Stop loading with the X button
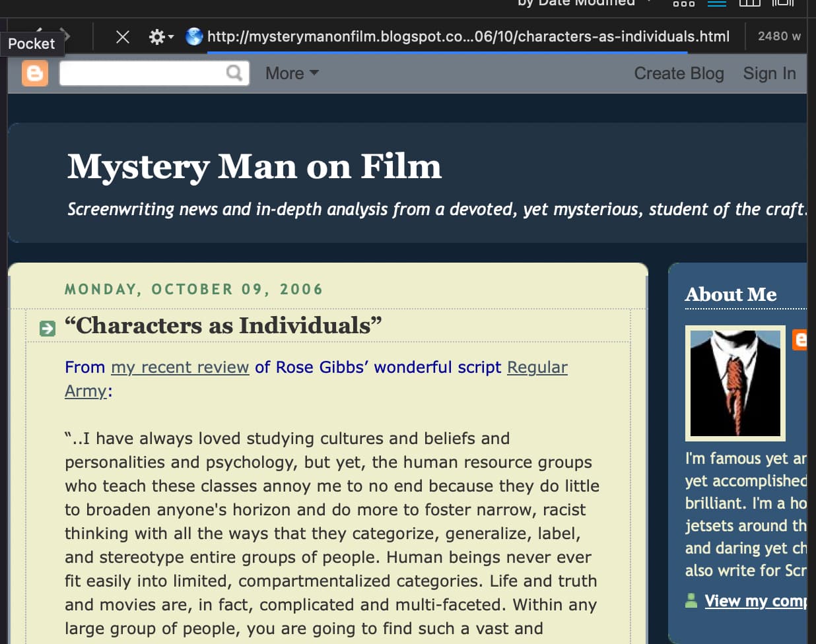816x644 pixels. click(x=123, y=37)
